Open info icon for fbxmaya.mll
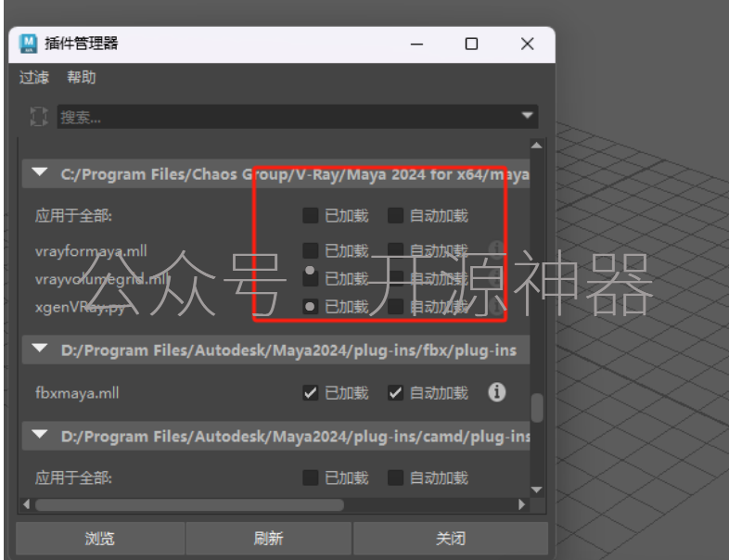The width and height of the screenshot is (729, 560). tap(496, 392)
